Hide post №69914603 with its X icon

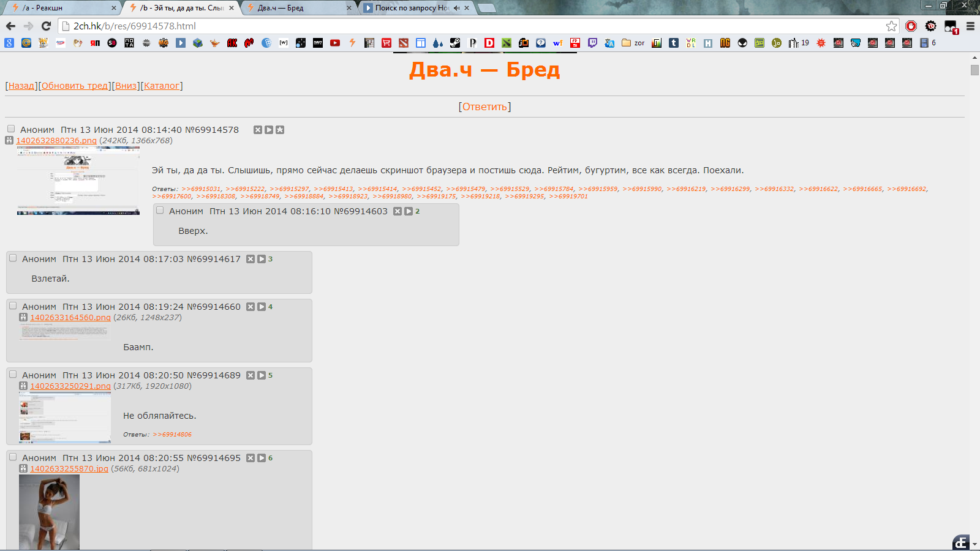pyautogui.click(x=398, y=211)
